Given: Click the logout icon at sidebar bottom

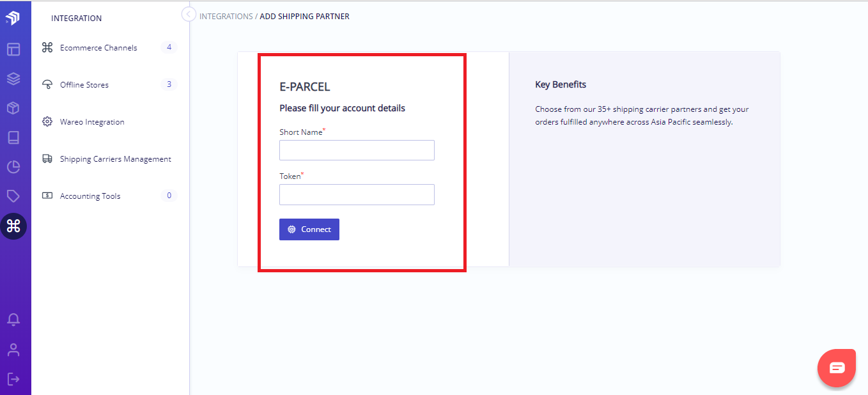Looking at the screenshot, I should tap(15, 378).
